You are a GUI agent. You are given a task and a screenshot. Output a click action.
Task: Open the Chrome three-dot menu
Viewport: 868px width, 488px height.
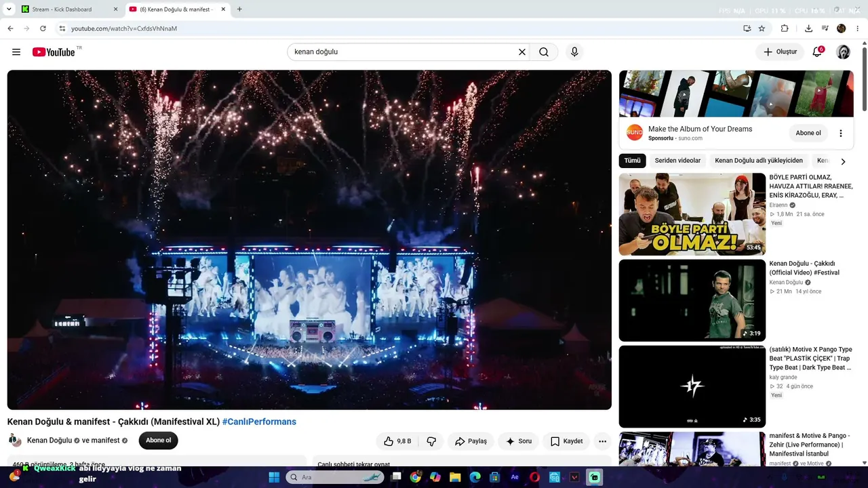click(858, 28)
